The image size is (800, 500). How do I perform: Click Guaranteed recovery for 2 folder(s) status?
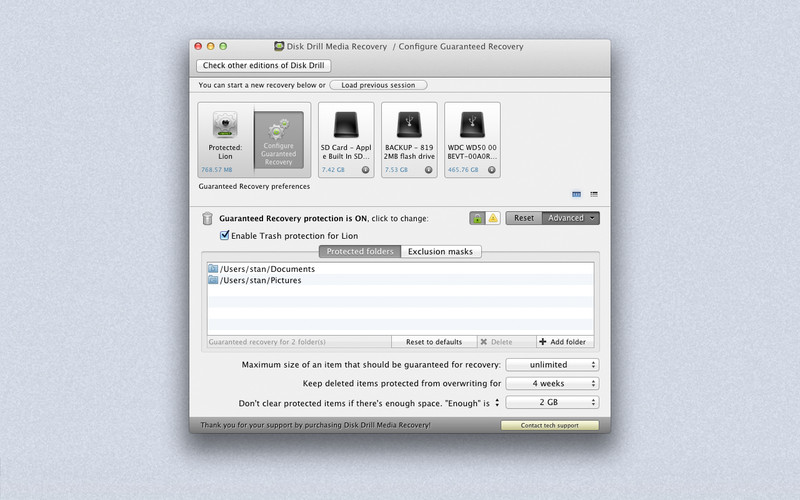[267, 342]
